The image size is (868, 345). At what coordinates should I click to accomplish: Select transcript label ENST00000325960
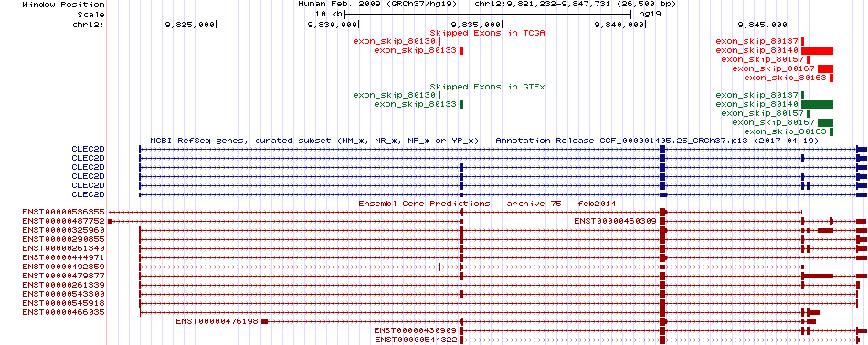tap(64, 230)
